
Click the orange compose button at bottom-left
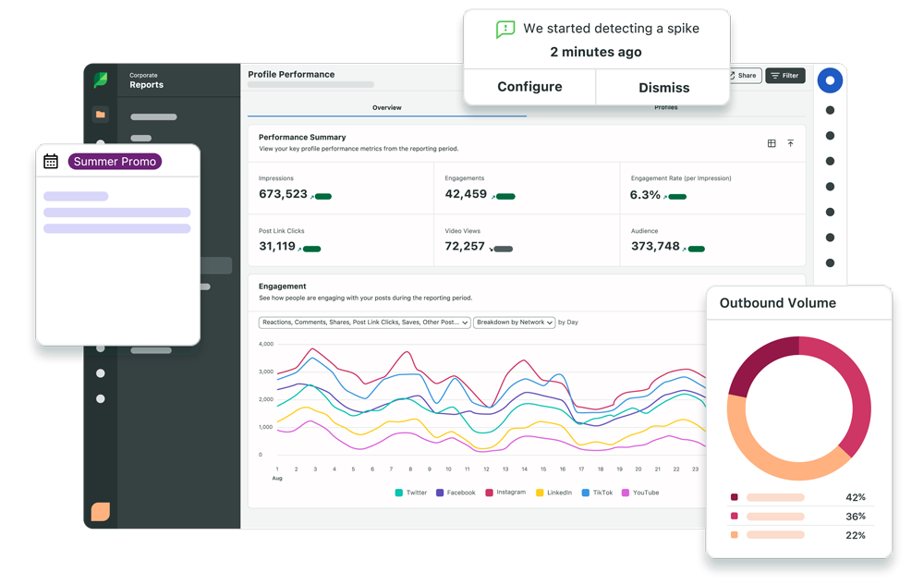point(101,511)
